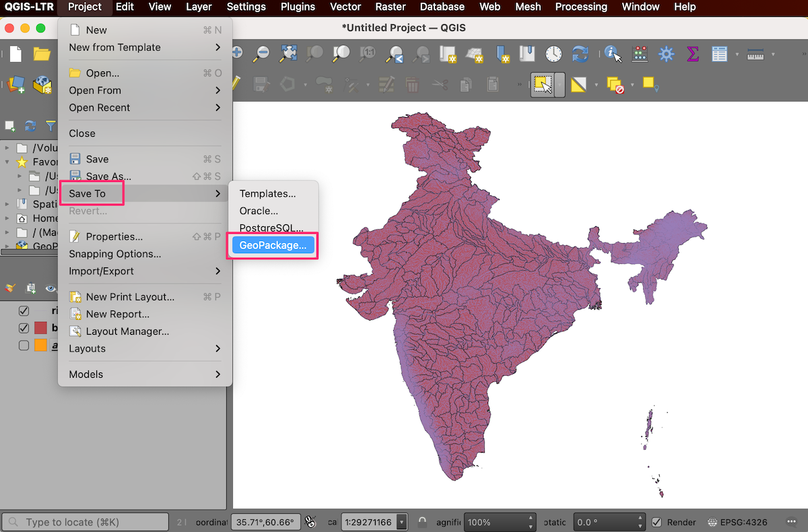This screenshot has width=808, height=532.
Task: Choose GeoPackage... from Save To submenu
Action: 273,246
